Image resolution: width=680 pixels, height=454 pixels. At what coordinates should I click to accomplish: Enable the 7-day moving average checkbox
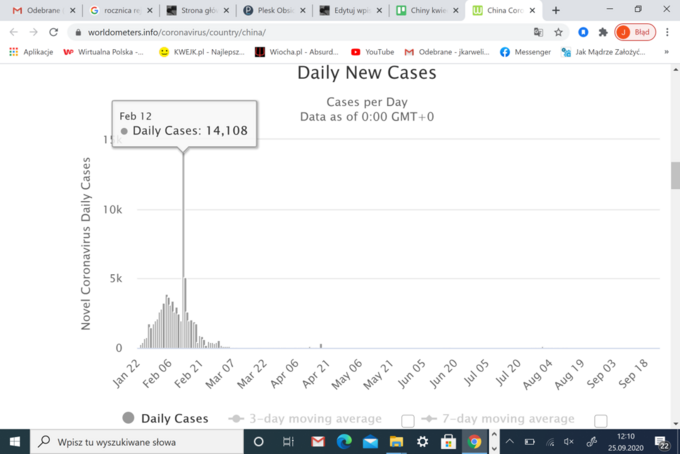(x=600, y=420)
